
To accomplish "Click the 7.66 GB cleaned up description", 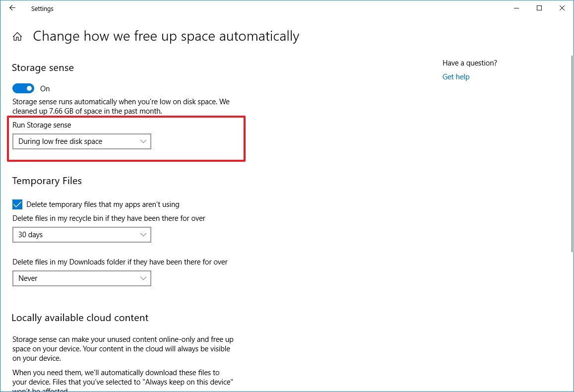I will pos(121,107).
